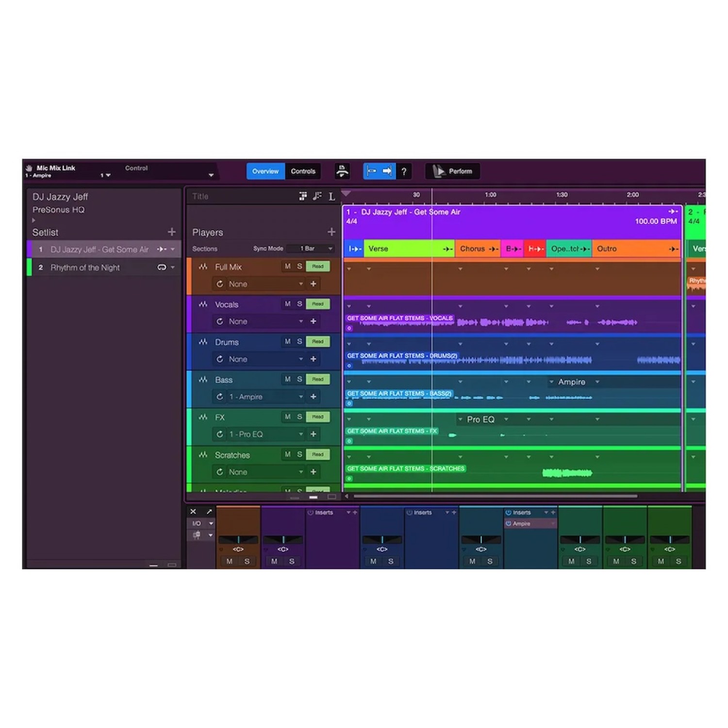Click the Perform button
Image resolution: width=728 pixels, height=728 pixels.
tap(452, 171)
